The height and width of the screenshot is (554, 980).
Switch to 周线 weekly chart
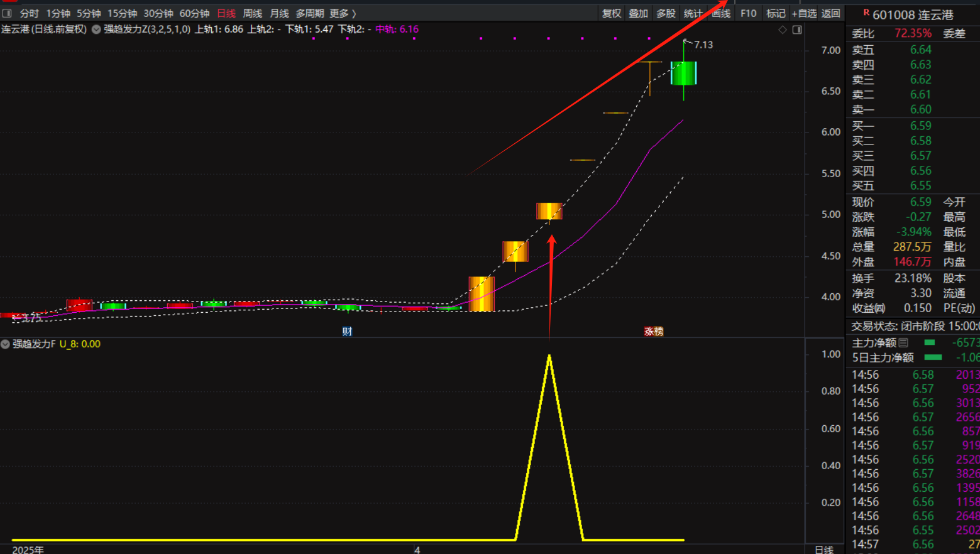point(252,13)
